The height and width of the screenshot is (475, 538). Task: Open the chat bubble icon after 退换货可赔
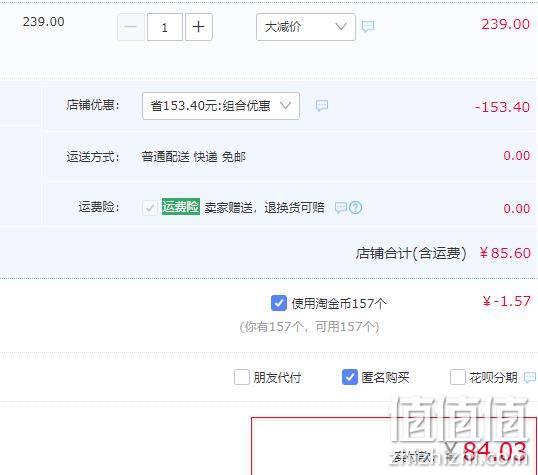(x=341, y=207)
